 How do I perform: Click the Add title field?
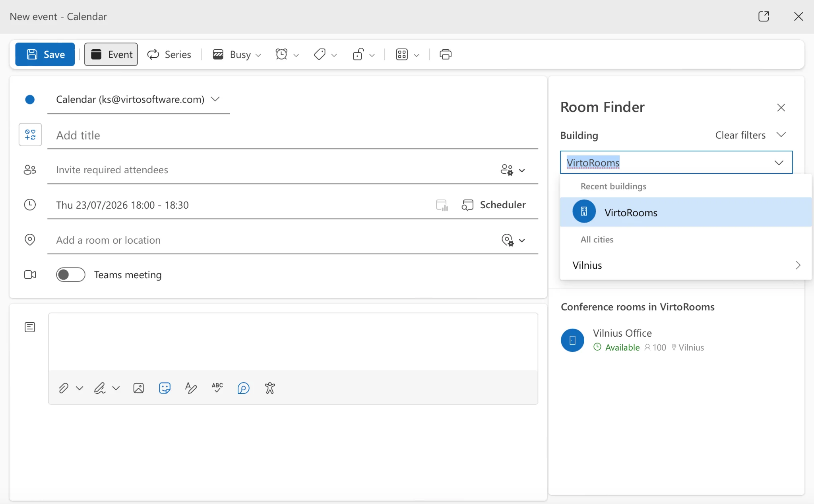pyautogui.click(x=293, y=136)
